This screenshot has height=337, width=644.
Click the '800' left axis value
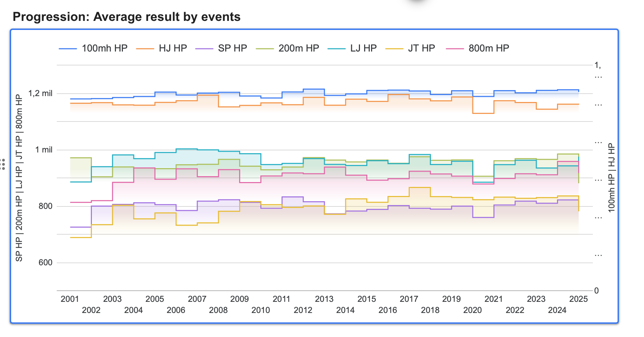pos(46,206)
